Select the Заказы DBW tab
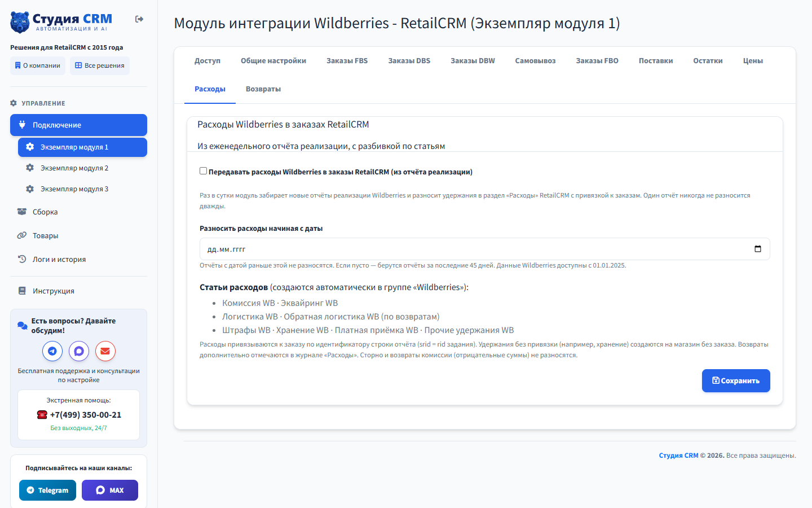Viewport: 812px width, 508px height. click(x=473, y=61)
